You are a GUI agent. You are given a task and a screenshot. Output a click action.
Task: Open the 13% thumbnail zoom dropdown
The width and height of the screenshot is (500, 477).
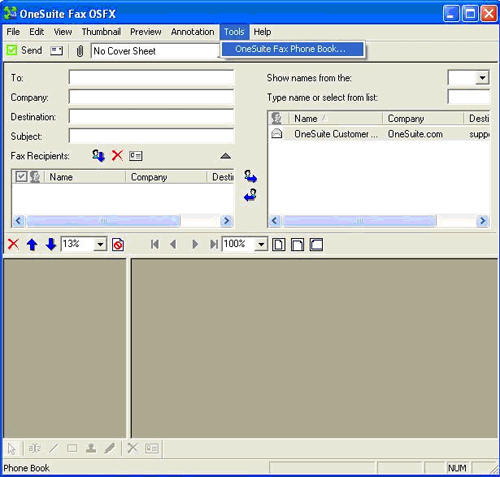(x=100, y=245)
